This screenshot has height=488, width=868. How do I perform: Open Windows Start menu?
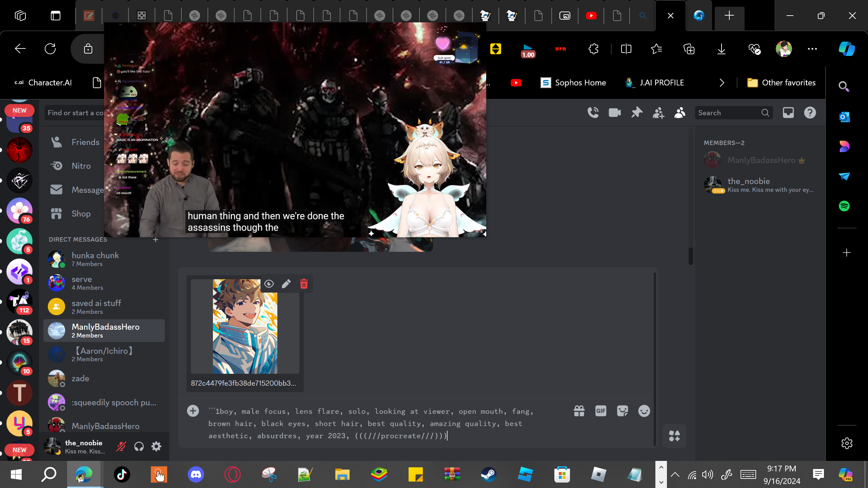[16, 474]
